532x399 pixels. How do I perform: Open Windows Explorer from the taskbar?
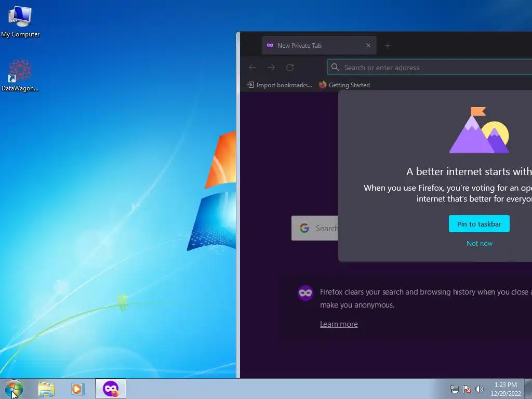pos(46,389)
